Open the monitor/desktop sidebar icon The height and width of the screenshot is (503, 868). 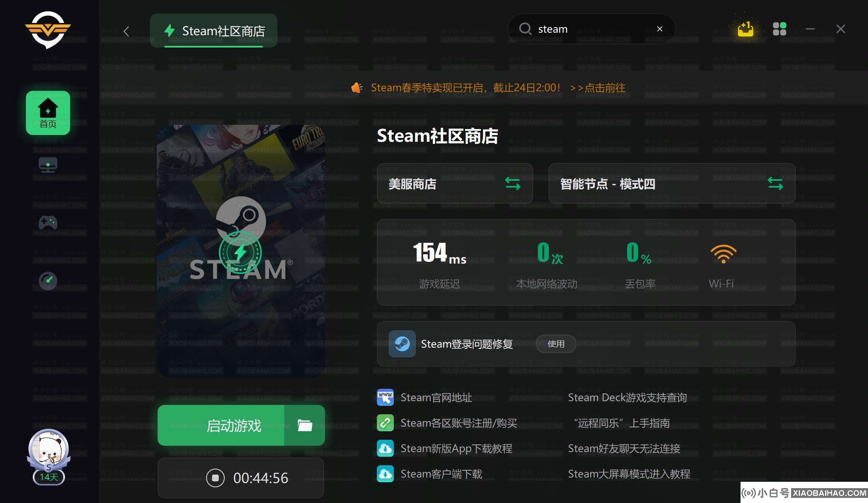[48, 165]
